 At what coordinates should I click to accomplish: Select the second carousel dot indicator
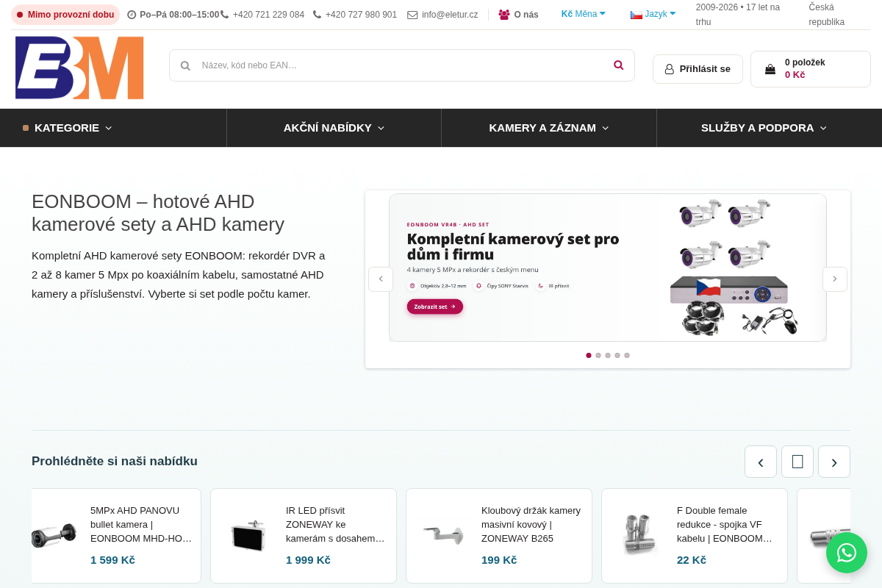point(598,355)
